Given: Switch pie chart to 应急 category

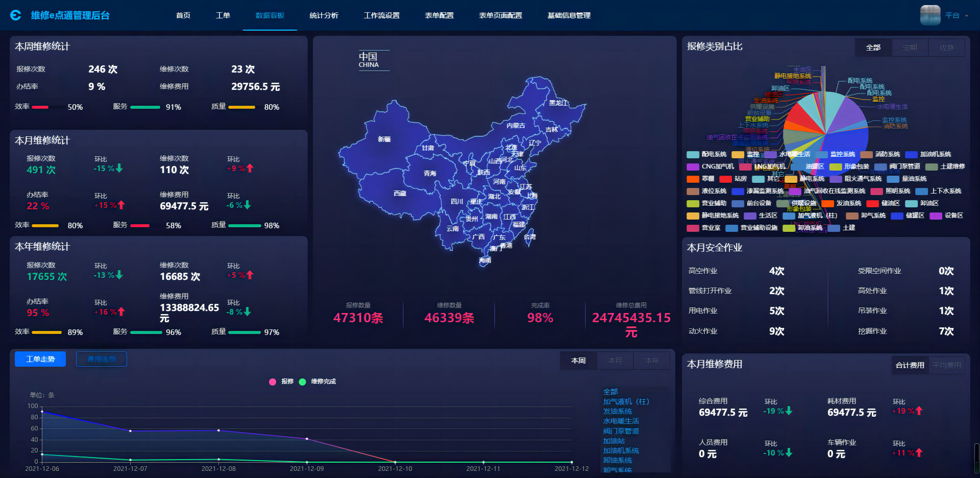Looking at the screenshot, I should [946, 47].
